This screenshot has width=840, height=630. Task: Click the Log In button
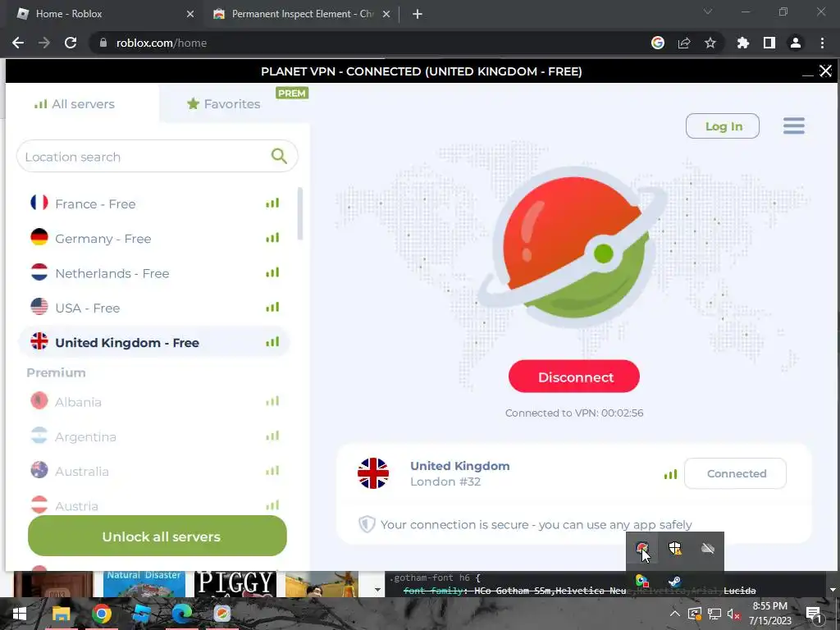click(x=722, y=126)
